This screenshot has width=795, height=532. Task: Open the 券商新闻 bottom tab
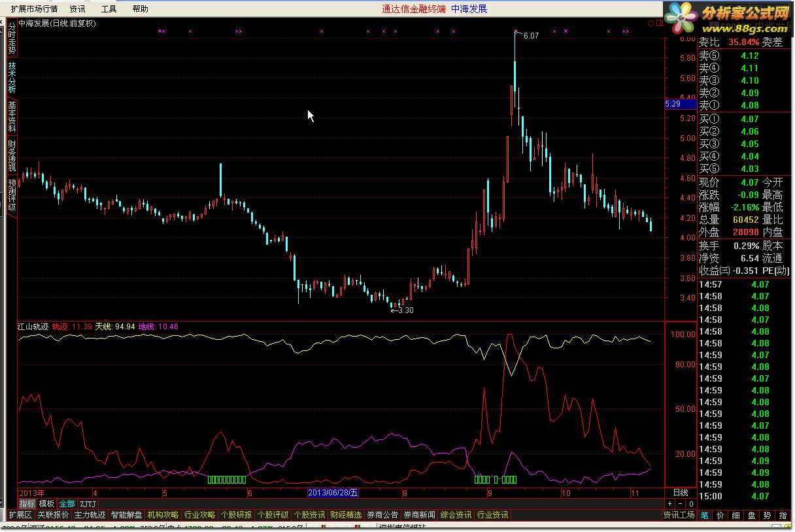419,515
